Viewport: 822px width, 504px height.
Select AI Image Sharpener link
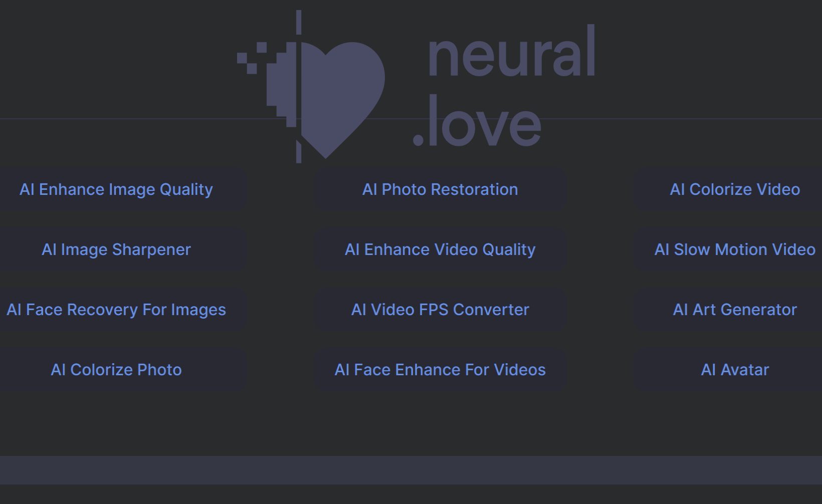[x=116, y=249]
